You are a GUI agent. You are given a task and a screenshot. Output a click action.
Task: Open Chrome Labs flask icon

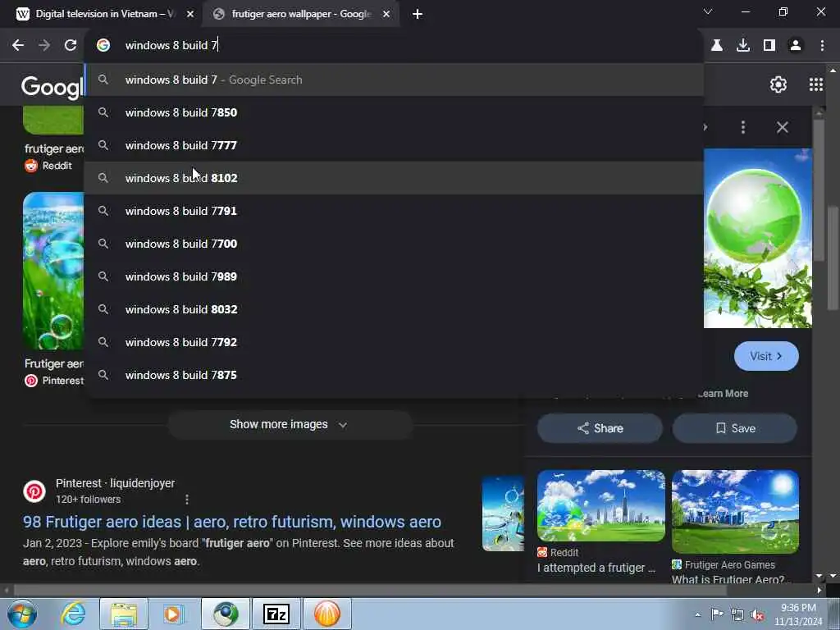click(717, 46)
